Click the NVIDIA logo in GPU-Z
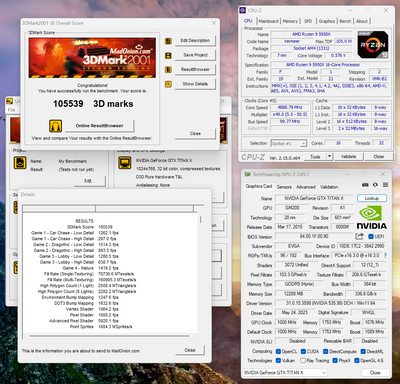 [372, 218]
